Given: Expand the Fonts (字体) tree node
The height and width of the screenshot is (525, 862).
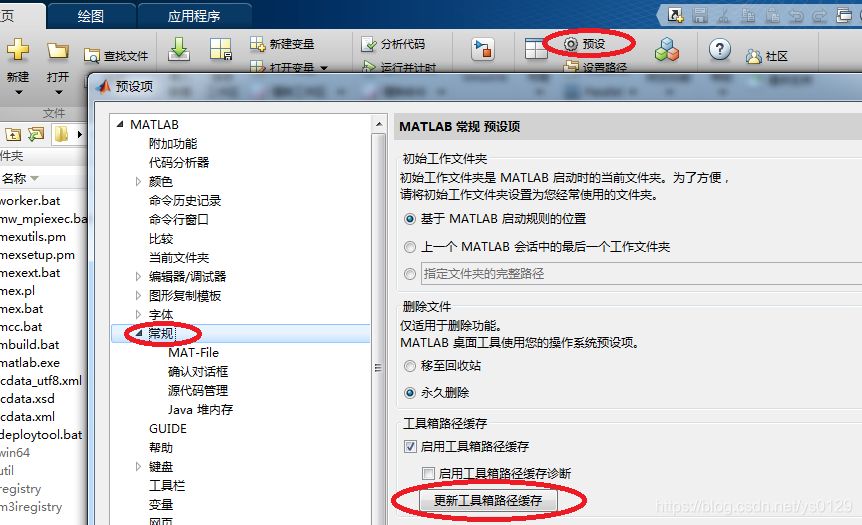Looking at the screenshot, I should (x=139, y=314).
